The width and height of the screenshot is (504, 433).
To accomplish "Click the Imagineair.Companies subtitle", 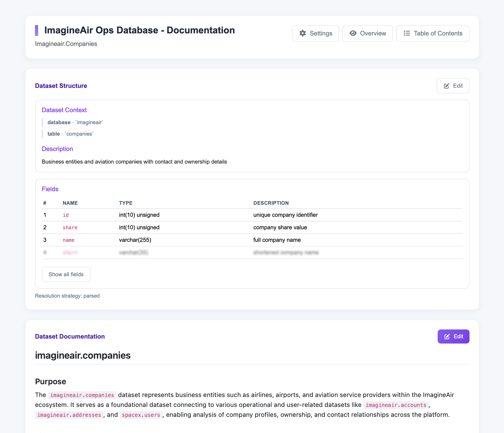I will [66, 44].
